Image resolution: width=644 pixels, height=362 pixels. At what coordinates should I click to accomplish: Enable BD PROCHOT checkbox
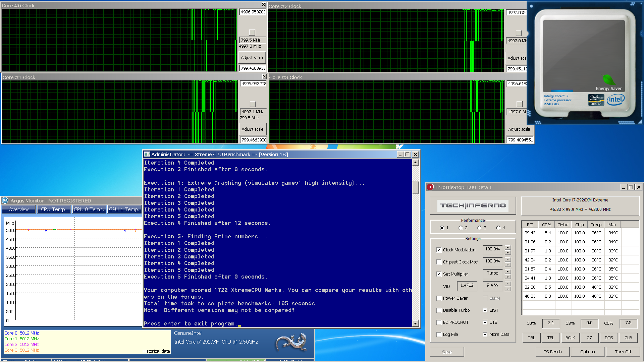439,322
